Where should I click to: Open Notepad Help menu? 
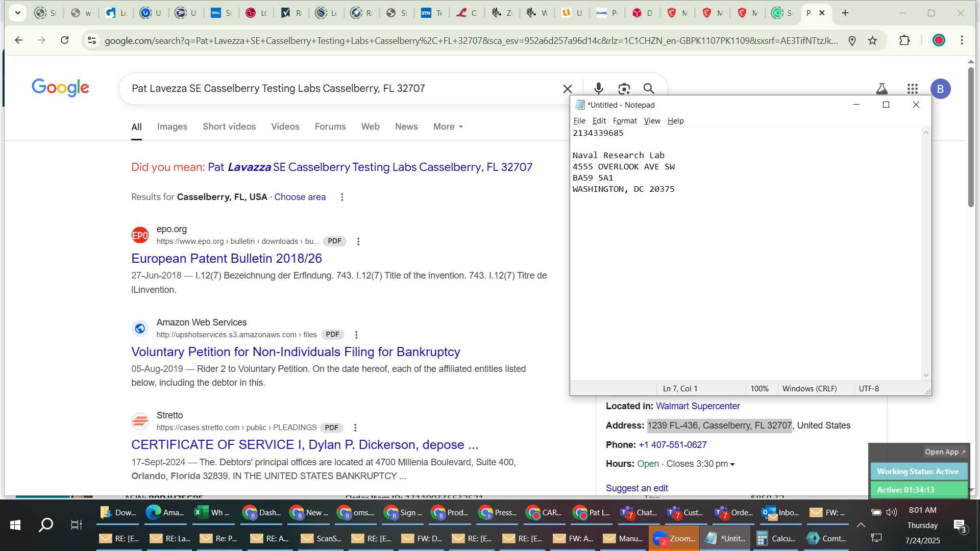pyautogui.click(x=675, y=121)
